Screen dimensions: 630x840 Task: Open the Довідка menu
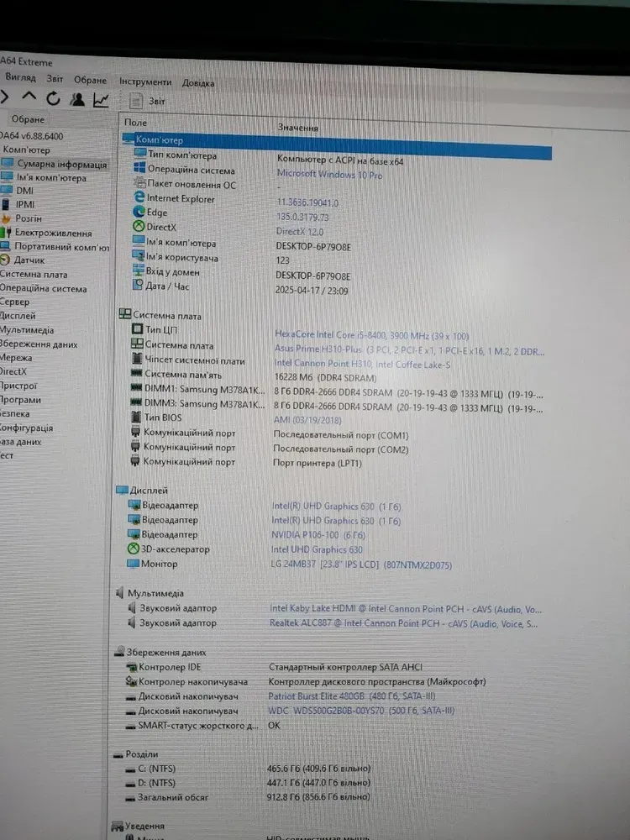[x=197, y=83]
